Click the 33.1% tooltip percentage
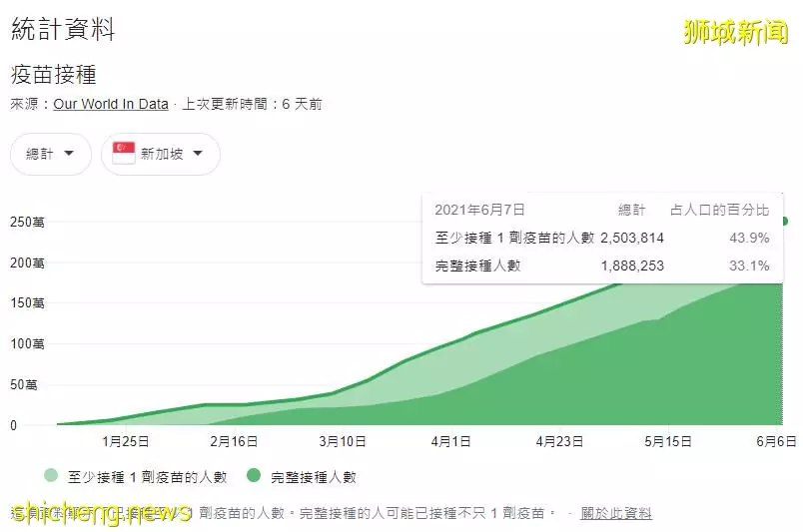This screenshot has height=532, width=803. (749, 266)
